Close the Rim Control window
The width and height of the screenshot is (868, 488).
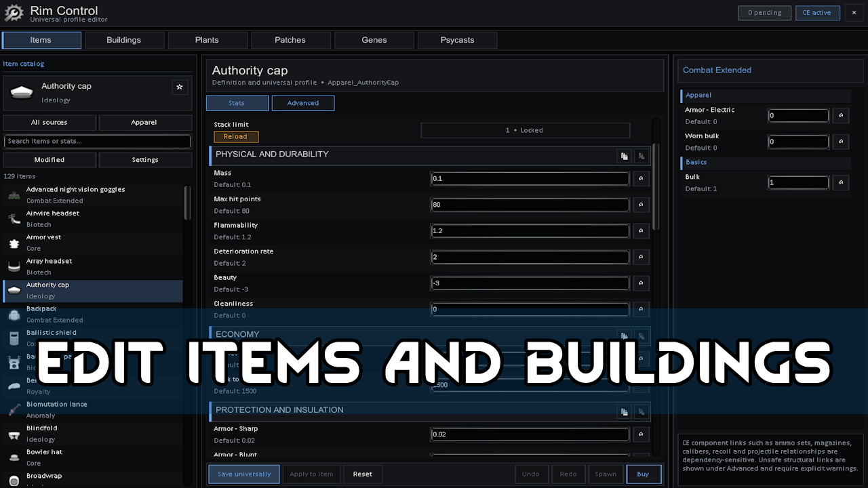point(854,13)
